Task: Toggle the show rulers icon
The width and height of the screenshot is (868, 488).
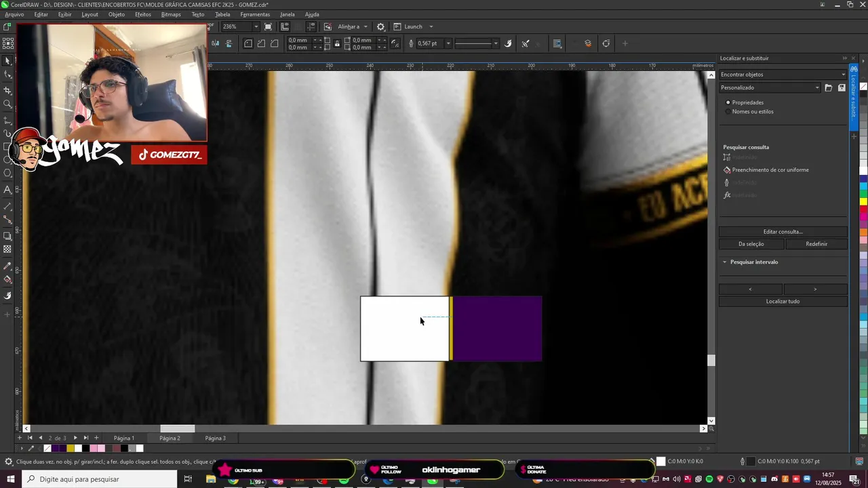Action: (x=285, y=27)
